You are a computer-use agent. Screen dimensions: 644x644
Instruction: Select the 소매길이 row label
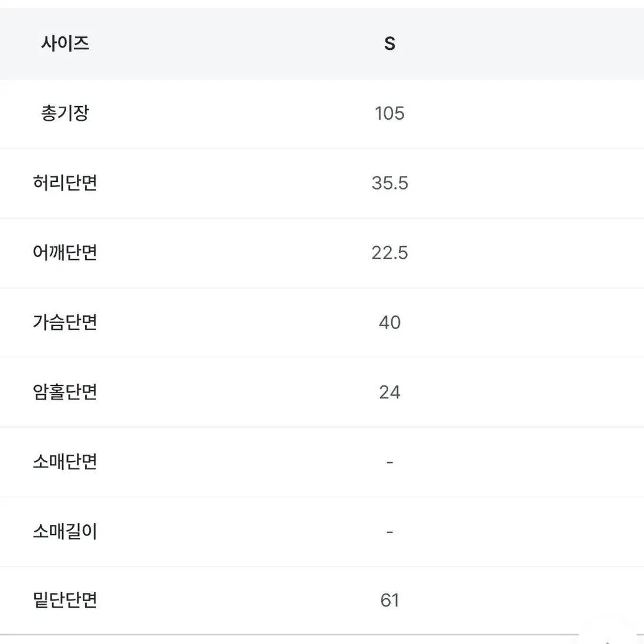[65, 532]
